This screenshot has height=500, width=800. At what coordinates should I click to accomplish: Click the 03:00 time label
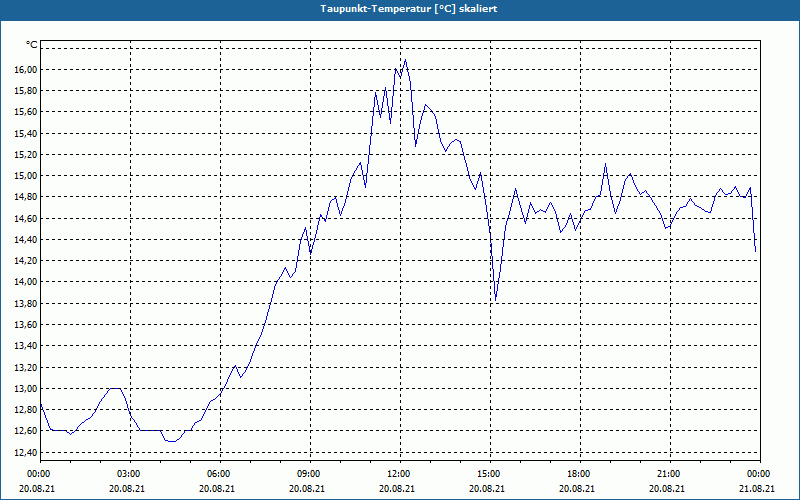click(130, 474)
